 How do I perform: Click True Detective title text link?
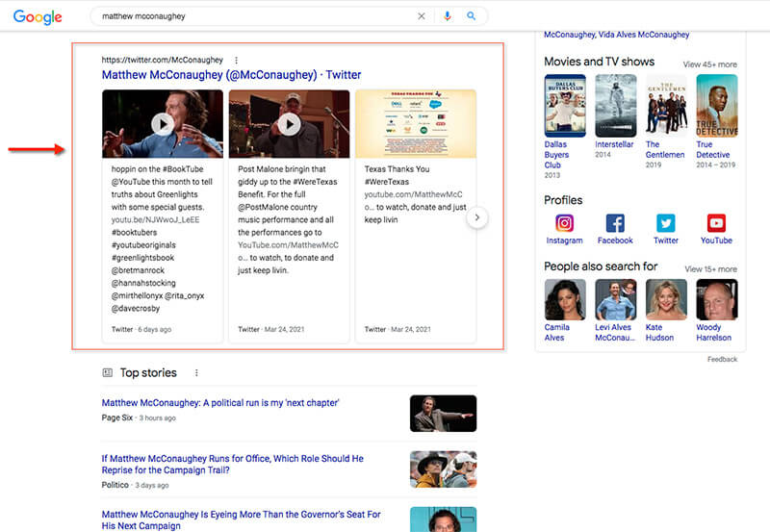click(x=712, y=150)
